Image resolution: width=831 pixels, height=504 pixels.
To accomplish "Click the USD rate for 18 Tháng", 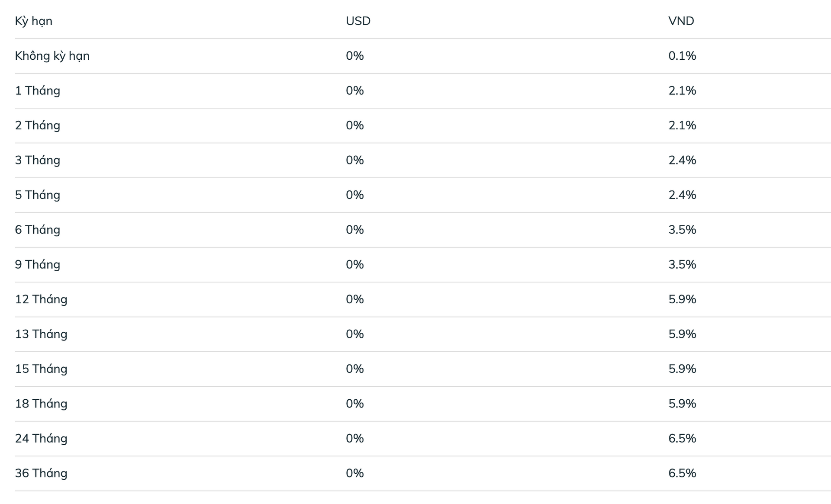I will (354, 404).
